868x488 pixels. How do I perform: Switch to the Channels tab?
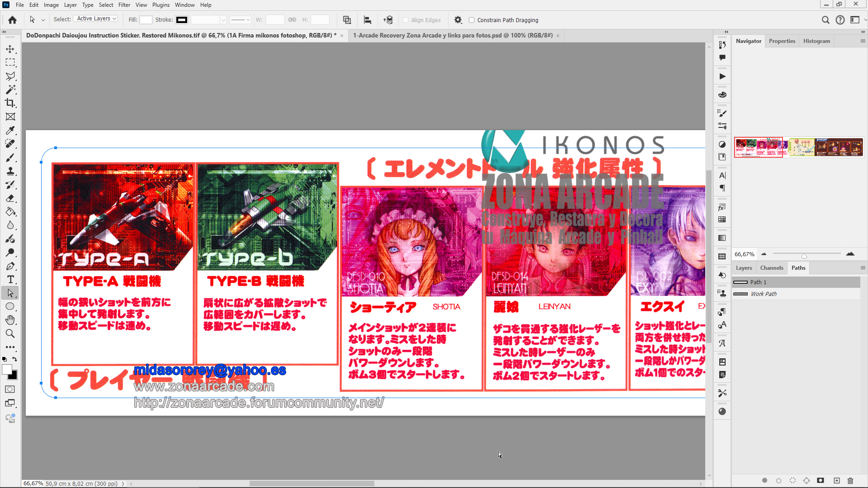772,268
